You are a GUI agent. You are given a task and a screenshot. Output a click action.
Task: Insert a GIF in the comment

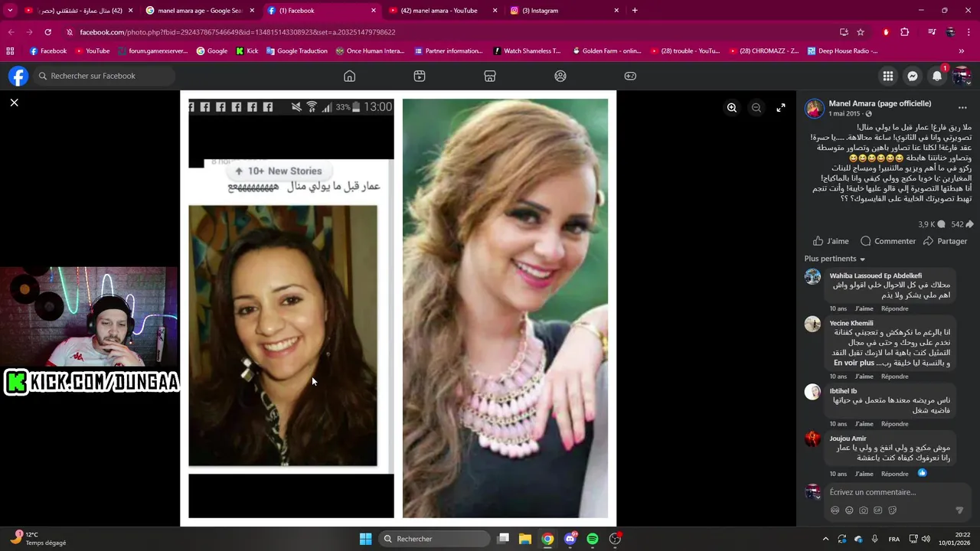pos(878,510)
